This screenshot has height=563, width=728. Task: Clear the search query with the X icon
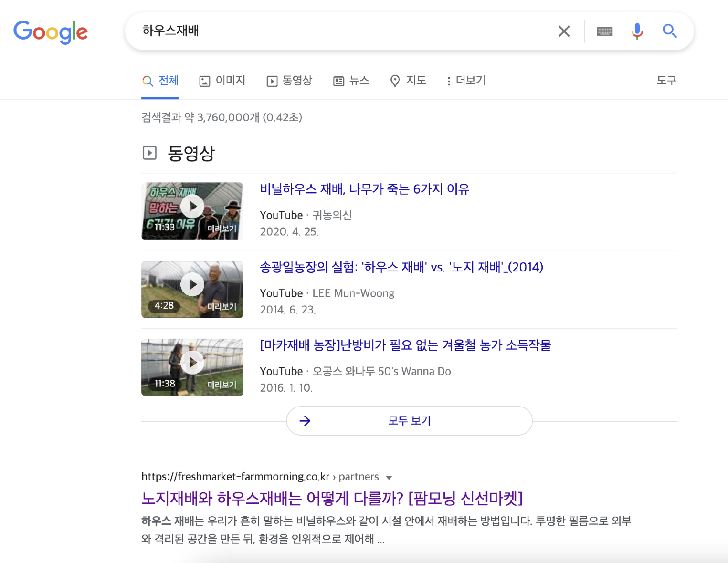(564, 31)
